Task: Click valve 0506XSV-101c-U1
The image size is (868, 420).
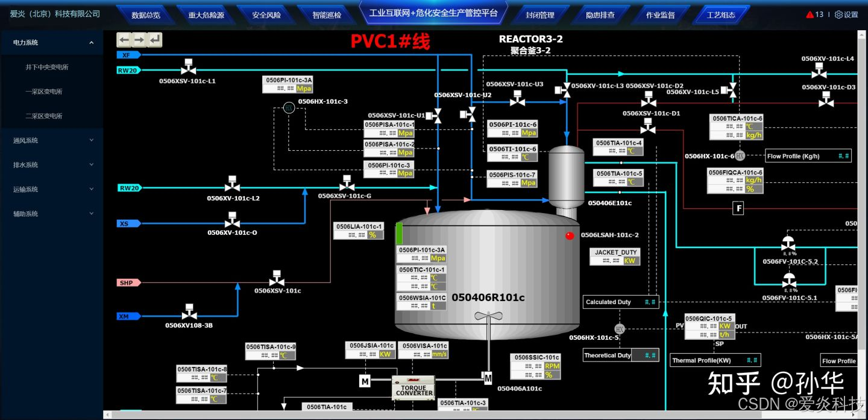Action: tap(434, 116)
